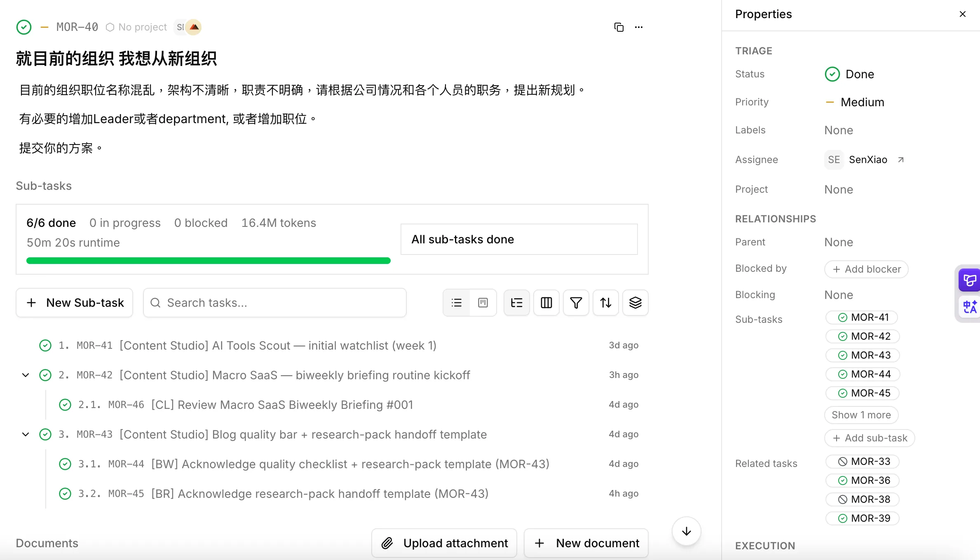This screenshot has width=980, height=560.
Task: Click the New Sub-task button
Action: [x=75, y=303]
